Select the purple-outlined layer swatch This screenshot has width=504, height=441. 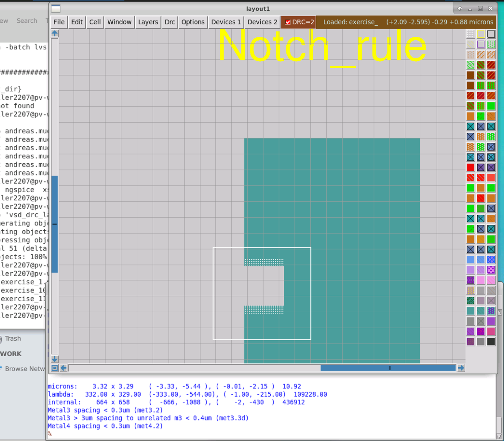point(481,44)
